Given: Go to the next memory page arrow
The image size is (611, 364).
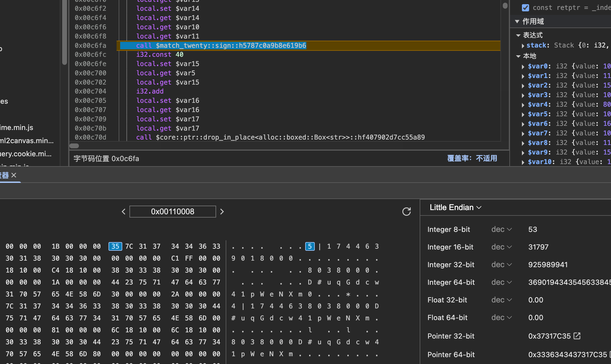Looking at the screenshot, I should coord(222,212).
